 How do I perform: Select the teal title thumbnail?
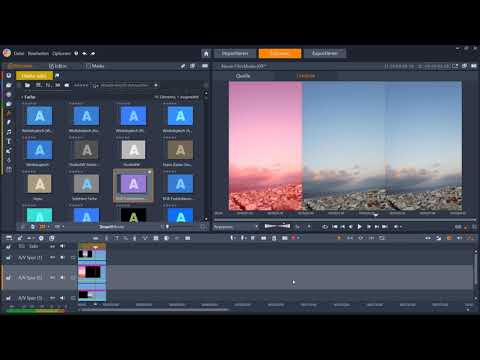pos(39,215)
